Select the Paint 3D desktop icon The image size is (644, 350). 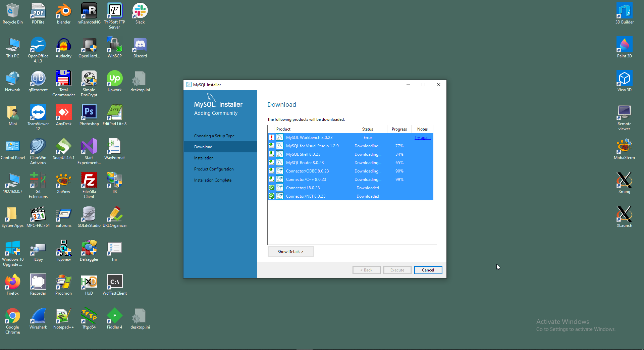[x=625, y=48]
